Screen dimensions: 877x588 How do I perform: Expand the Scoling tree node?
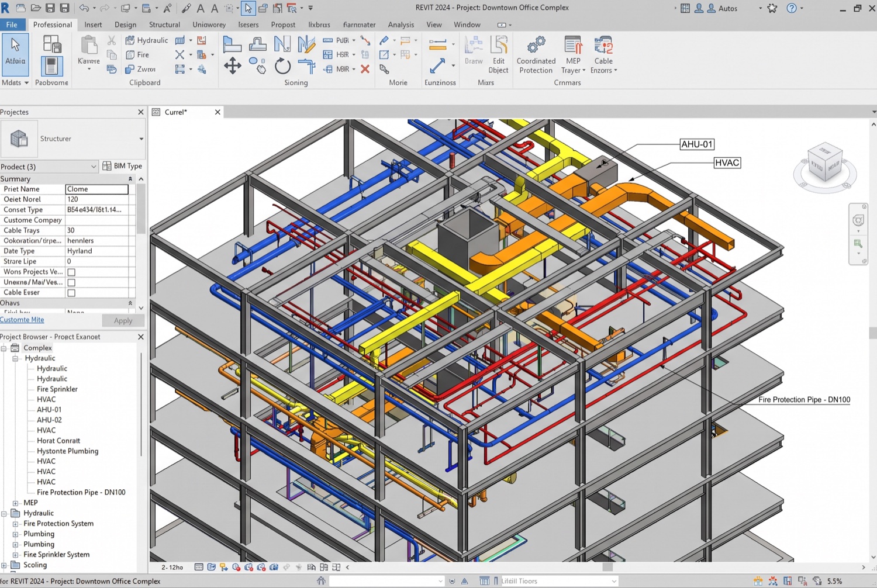[x=4, y=566]
